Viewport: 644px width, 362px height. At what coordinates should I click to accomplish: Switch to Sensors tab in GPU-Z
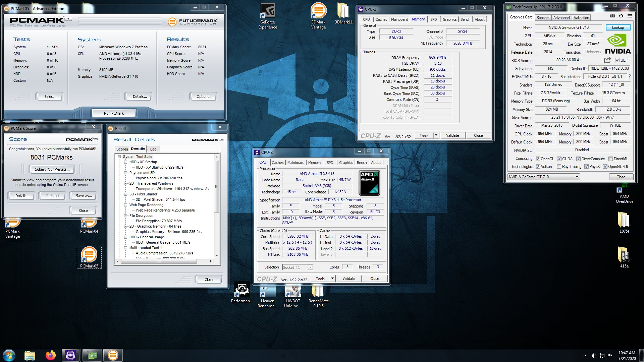point(543,18)
